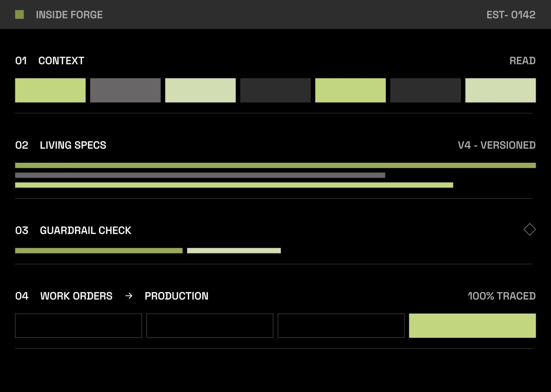Click the arrow between WORK ORDERS and PRODUCTION
This screenshot has width=551, height=392.
pyautogui.click(x=129, y=296)
